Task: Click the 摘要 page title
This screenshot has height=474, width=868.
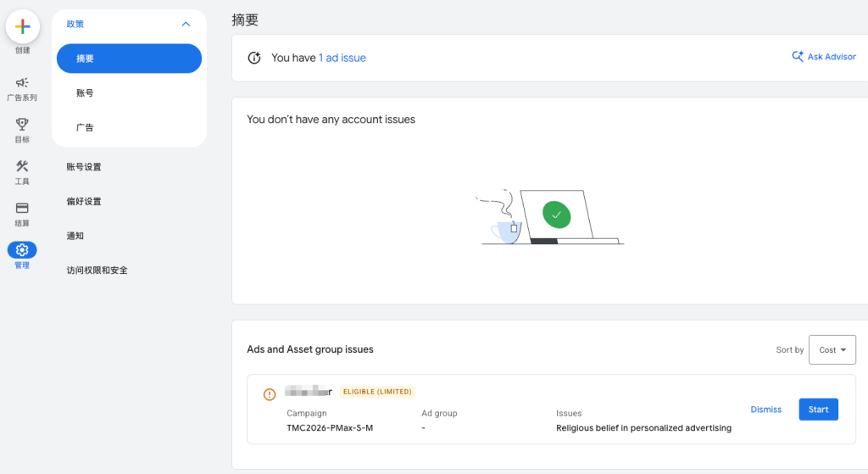Action: coord(245,20)
